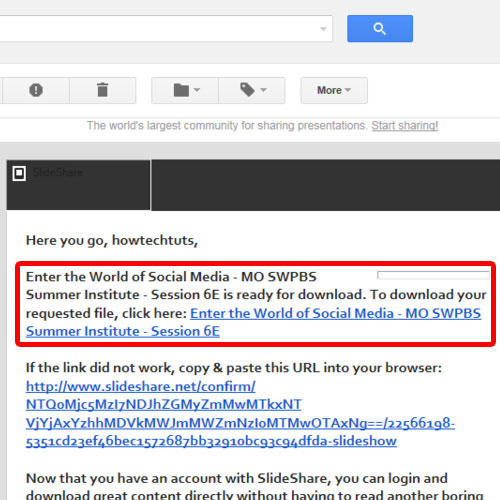
Task: Click the blue search magnifier button
Action: pyautogui.click(x=380, y=29)
